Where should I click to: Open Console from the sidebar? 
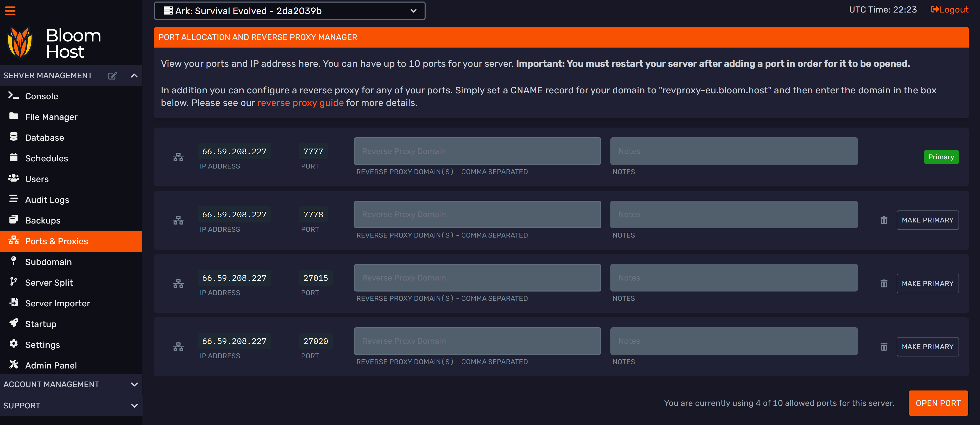click(x=41, y=96)
